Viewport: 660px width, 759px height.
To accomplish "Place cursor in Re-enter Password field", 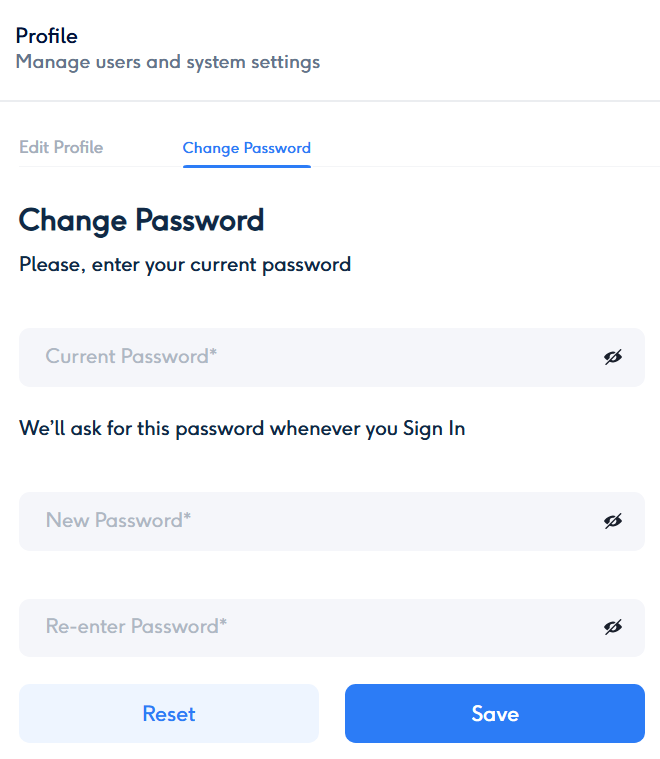I will tap(300, 627).
